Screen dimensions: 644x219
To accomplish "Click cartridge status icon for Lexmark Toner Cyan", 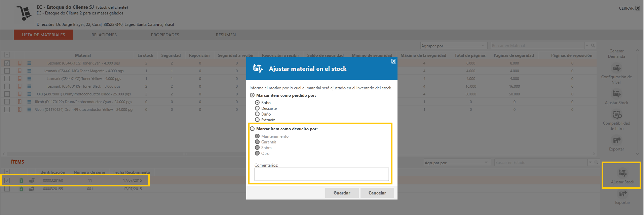I will pos(20,63).
